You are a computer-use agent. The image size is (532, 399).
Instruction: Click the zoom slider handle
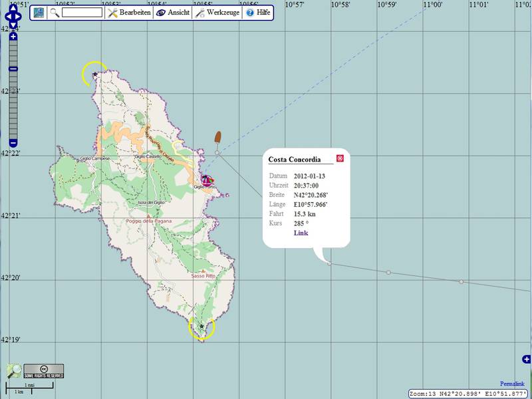(13, 69)
